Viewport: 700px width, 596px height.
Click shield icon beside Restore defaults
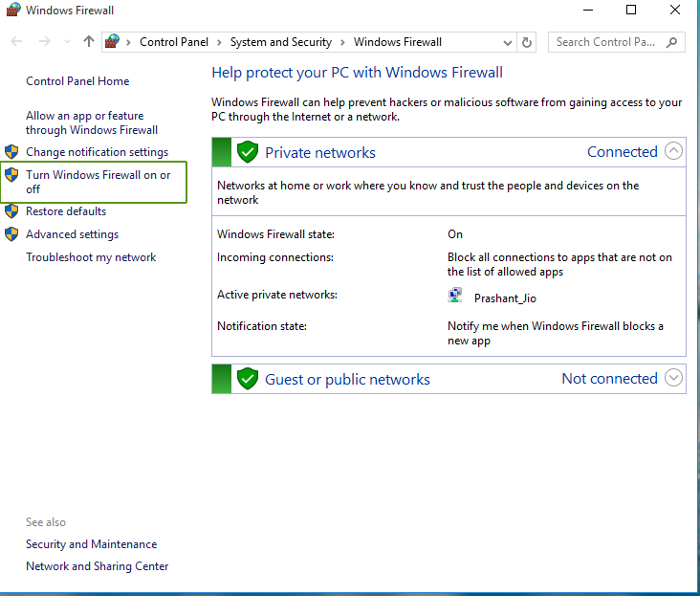pos(11,210)
